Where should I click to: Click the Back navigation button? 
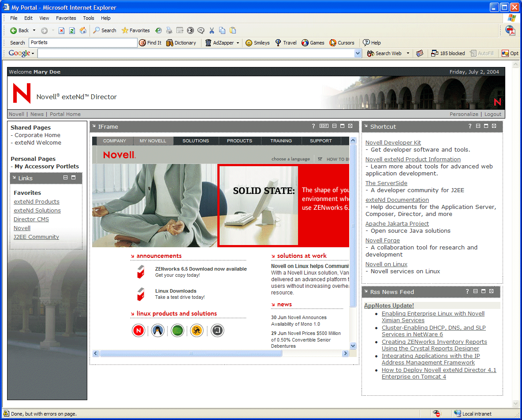pyautogui.click(x=19, y=30)
